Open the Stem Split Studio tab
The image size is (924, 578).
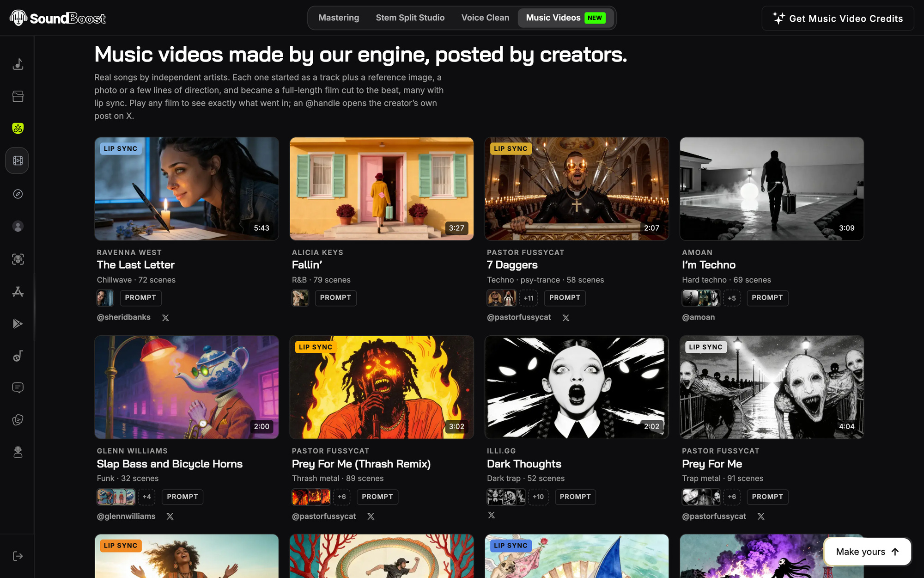410,18
